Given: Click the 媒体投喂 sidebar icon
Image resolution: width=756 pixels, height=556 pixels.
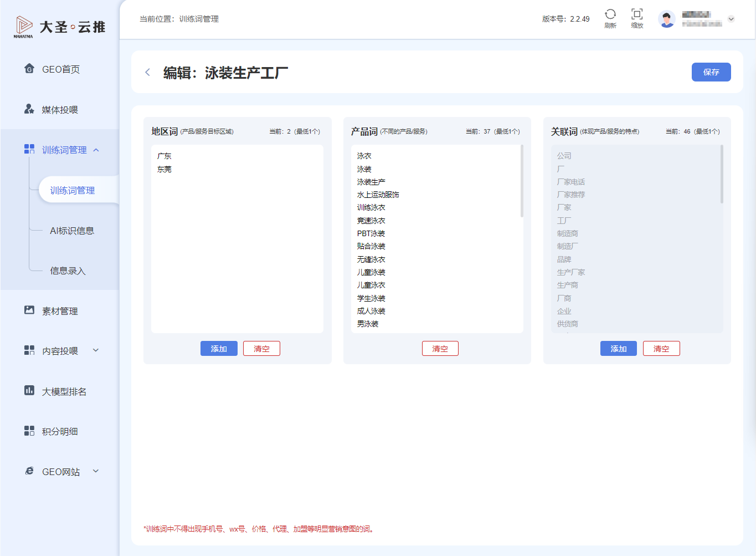Looking at the screenshot, I should pyautogui.click(x=29, y=109).
